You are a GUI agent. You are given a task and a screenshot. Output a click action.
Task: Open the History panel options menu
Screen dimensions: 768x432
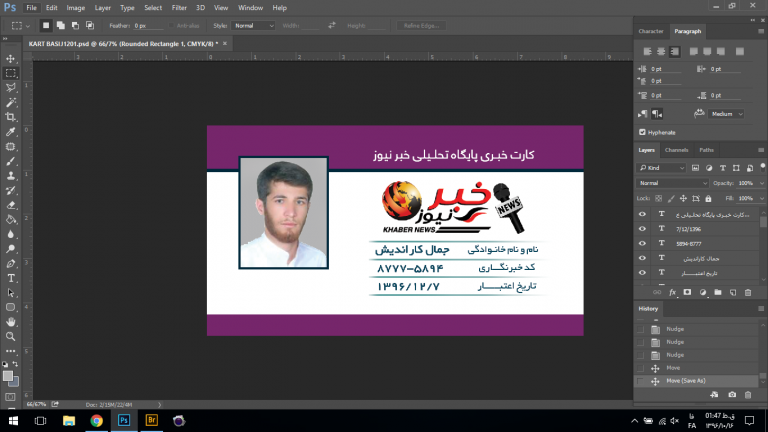pos(761,309)
